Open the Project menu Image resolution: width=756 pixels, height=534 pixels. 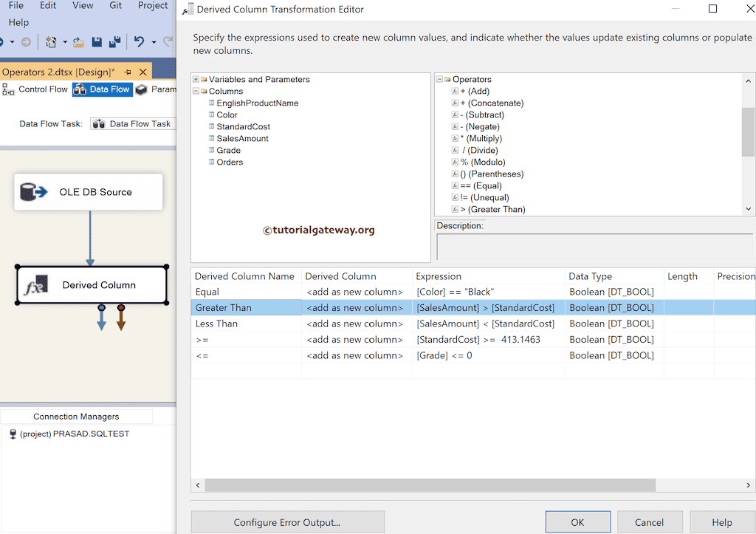pyautogui.click(x=153, y=5)
